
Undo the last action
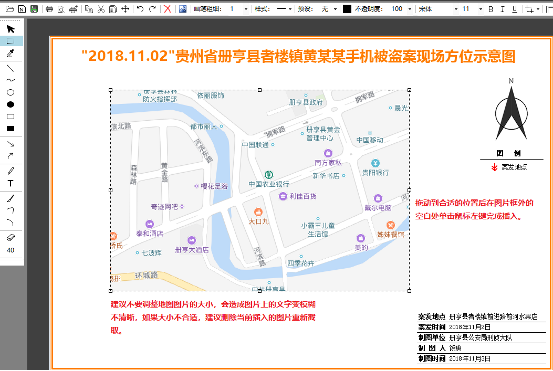click(x=140, y=9)
